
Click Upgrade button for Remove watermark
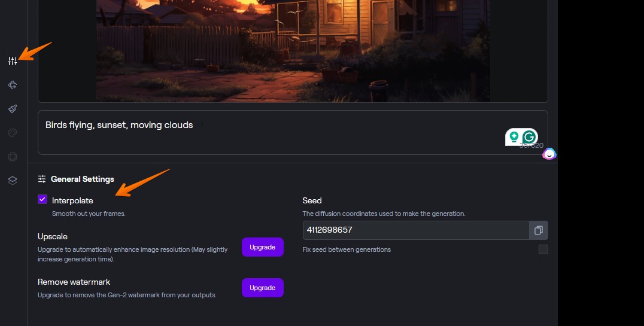(262, 288)
